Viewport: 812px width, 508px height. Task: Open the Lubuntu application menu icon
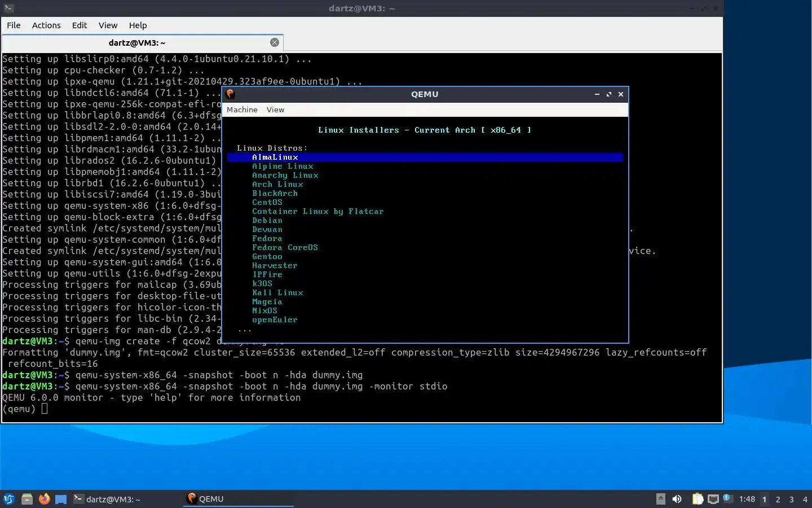tap(8, 499)
